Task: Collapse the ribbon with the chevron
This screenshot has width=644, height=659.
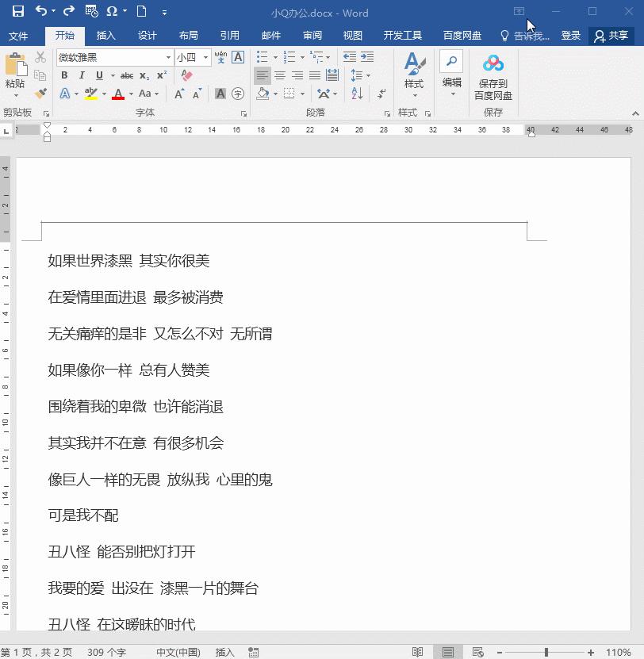Action: pyautogui.click(x=635, y=113)
